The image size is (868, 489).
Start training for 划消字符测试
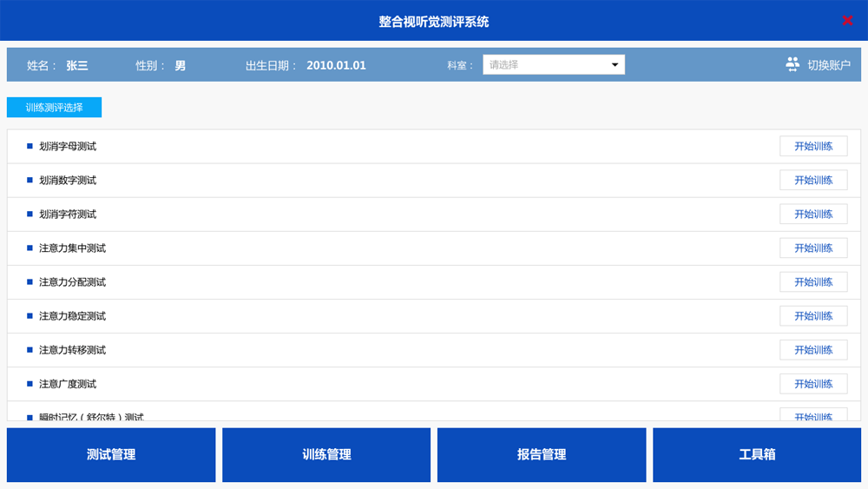click(x=813, y=215)
